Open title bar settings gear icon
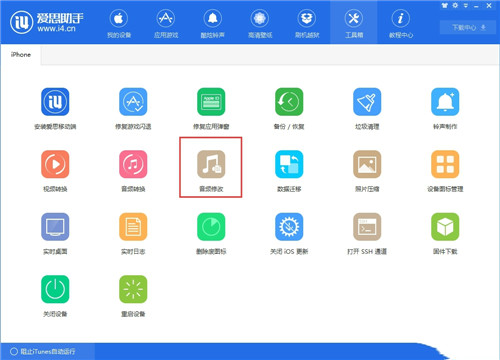Image resolution: width=500 pixels, height=360 pixels. (455, 5)
